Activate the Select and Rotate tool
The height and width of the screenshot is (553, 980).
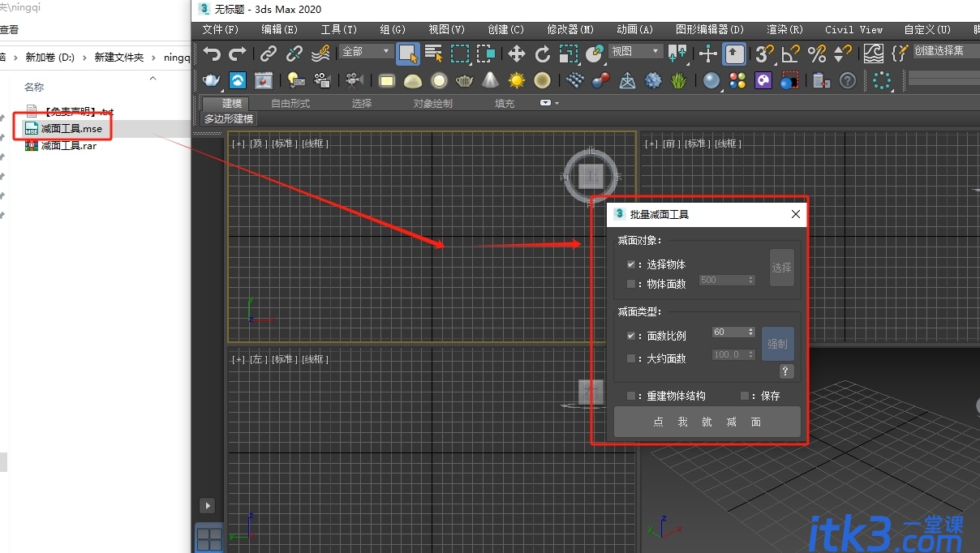coord(543,54)
